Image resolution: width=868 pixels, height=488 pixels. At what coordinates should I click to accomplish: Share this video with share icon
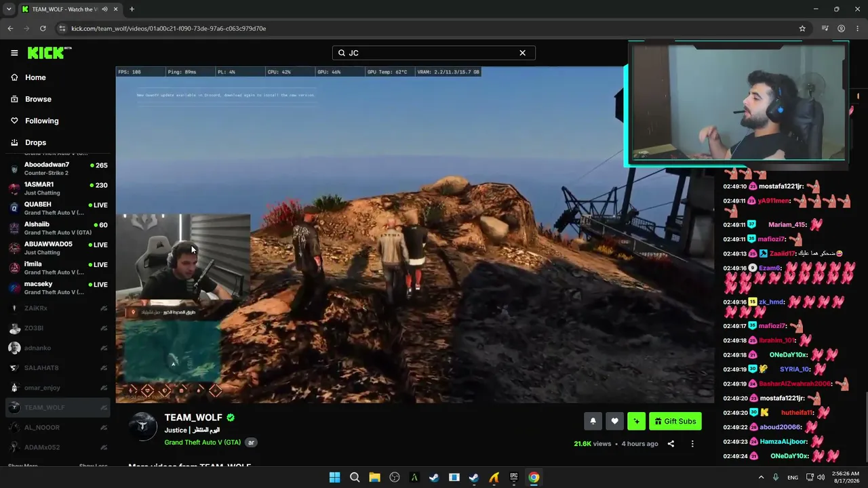(671, 444)
